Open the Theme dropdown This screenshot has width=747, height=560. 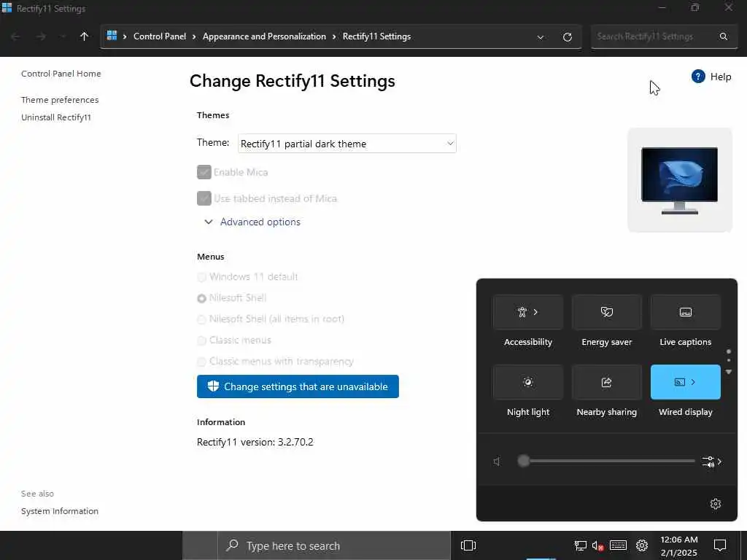click(347, 144)
